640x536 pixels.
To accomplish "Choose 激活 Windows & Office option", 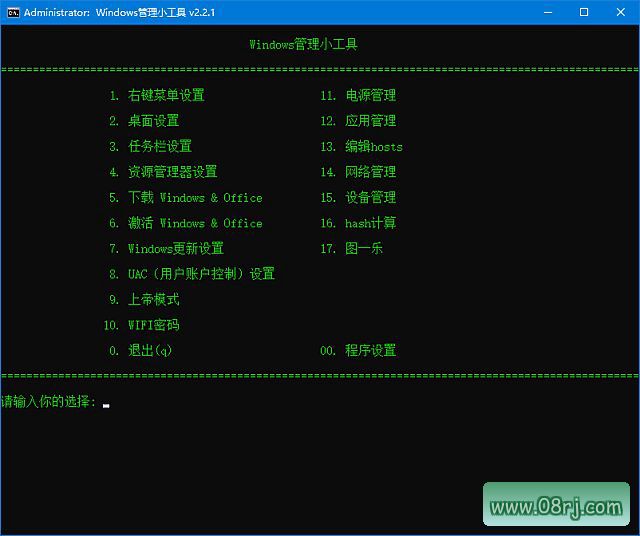I will 195,223.
